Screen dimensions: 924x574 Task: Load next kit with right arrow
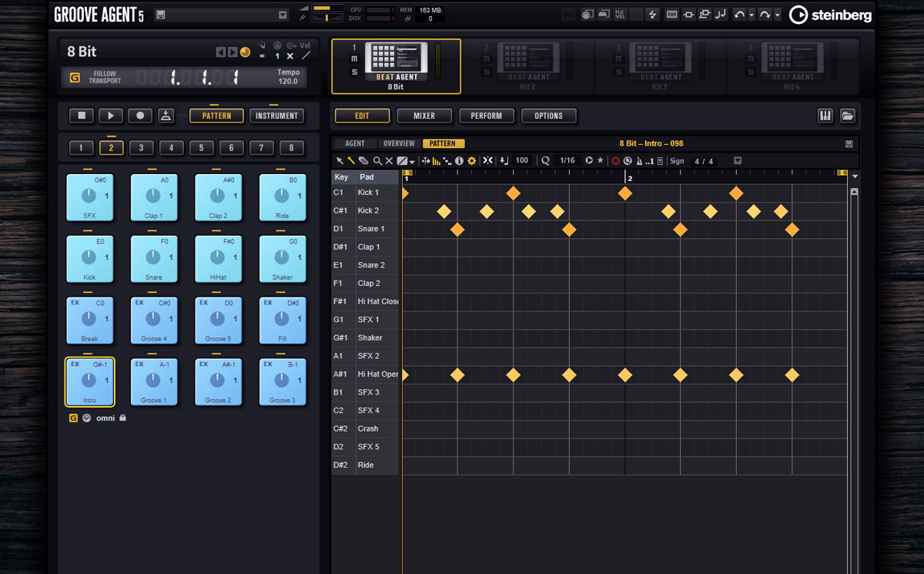pos(233,52)
